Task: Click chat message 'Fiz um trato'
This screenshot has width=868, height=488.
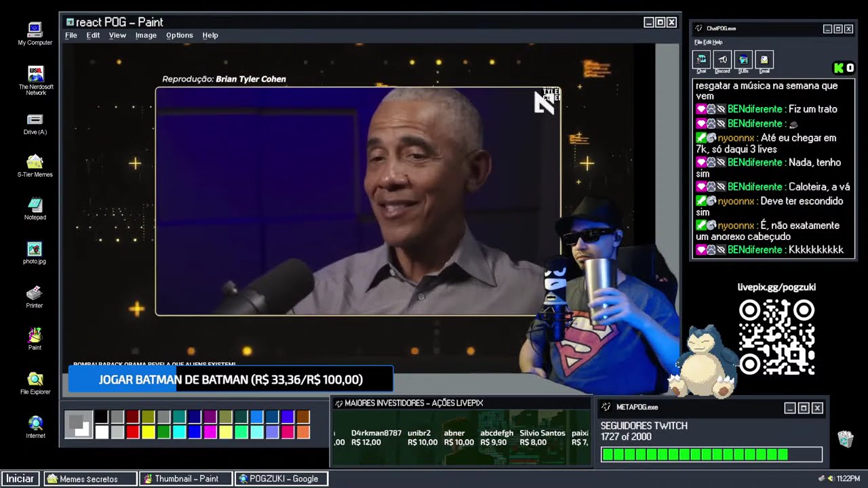Action: tap(813, 109)
